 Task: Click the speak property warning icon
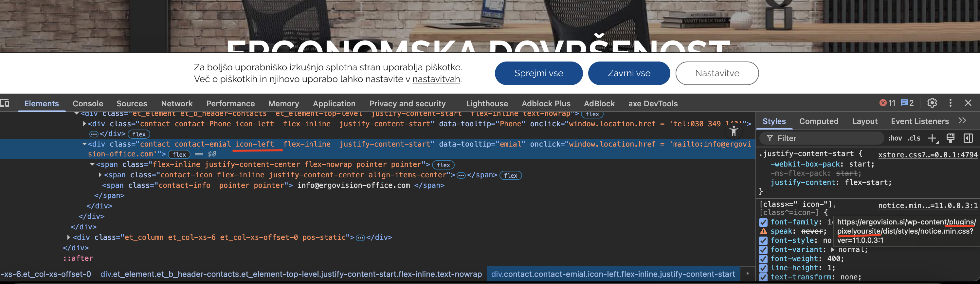click(763, 231)
